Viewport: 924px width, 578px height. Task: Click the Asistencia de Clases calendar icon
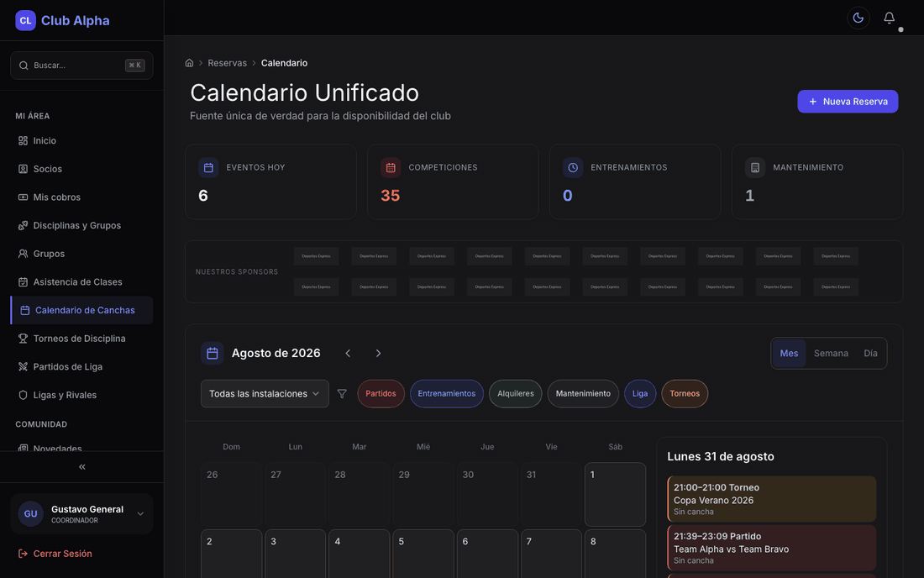click(23, 282)
